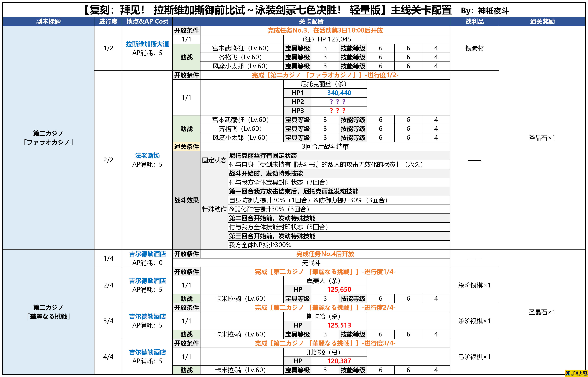Screen dimensions: 588x377
Task: Select the '法老赌场' location name
Action: click(147, 156)
